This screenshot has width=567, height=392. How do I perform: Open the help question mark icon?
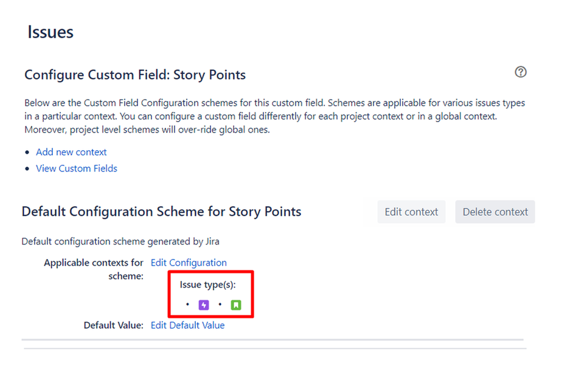coord(520,72)
